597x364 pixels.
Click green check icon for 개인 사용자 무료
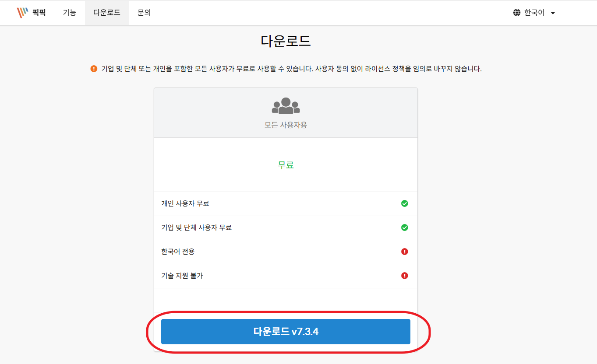405,203
